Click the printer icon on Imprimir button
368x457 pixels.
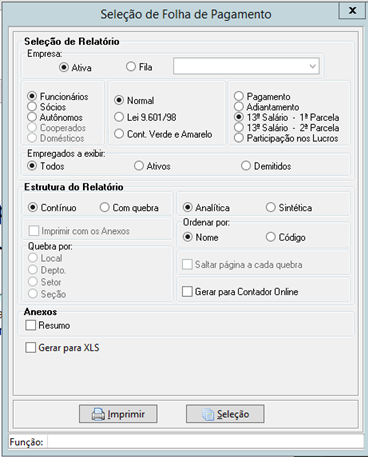(x=98, y=414)
